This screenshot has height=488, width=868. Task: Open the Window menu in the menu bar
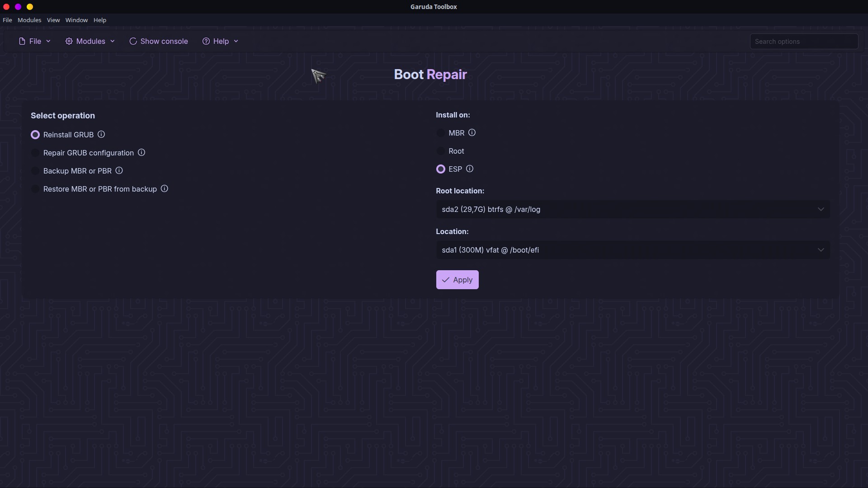click(x=76, y=20)
